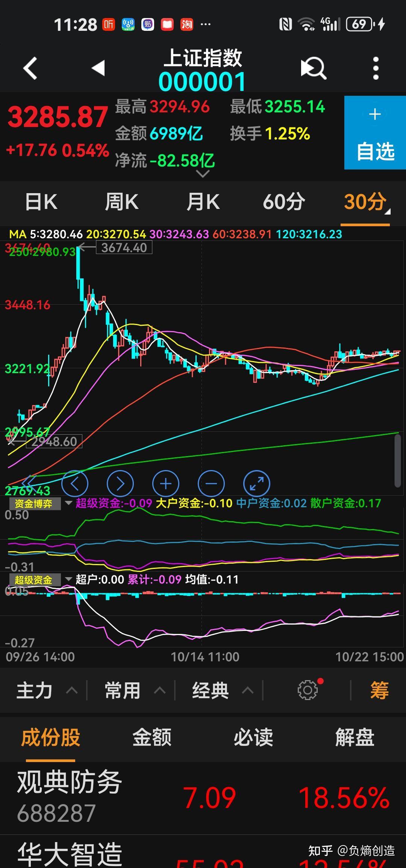
Task: Tap the back arrow at top left
Action: click(x=30, y=68)
